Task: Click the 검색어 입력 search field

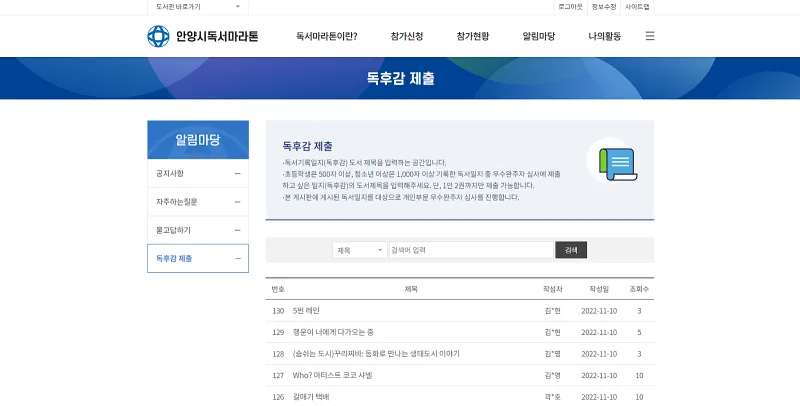Action: pos(470,250)
